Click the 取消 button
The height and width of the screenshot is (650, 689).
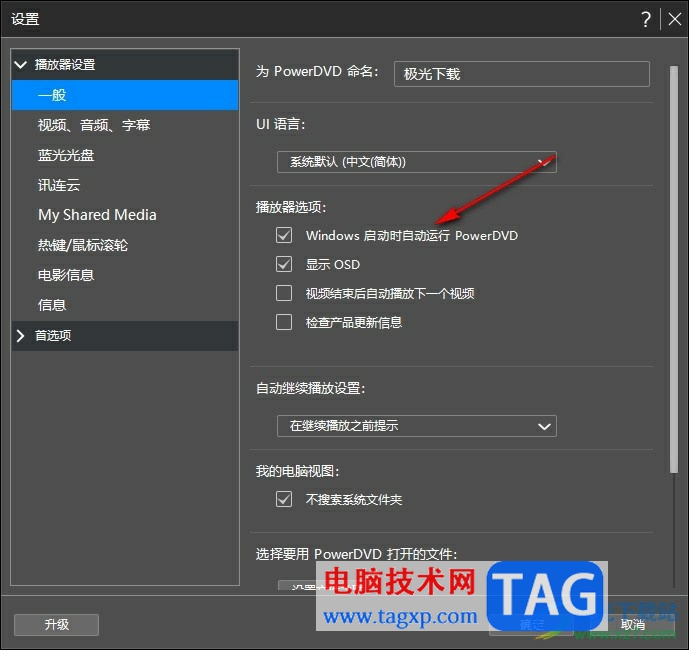tap(632, 625)
